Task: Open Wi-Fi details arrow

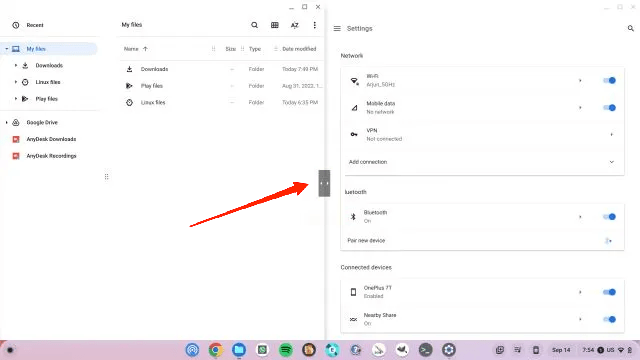Action: click(x=580, y=80)
